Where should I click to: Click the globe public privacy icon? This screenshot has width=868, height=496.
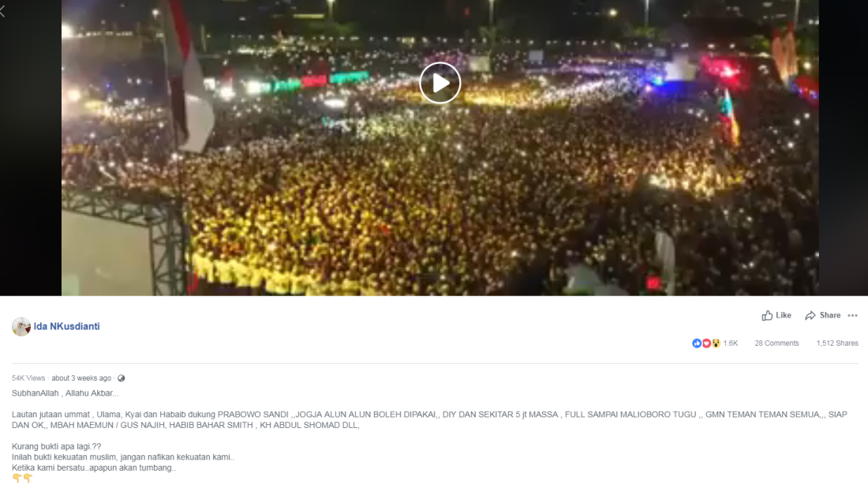[122, 378]
